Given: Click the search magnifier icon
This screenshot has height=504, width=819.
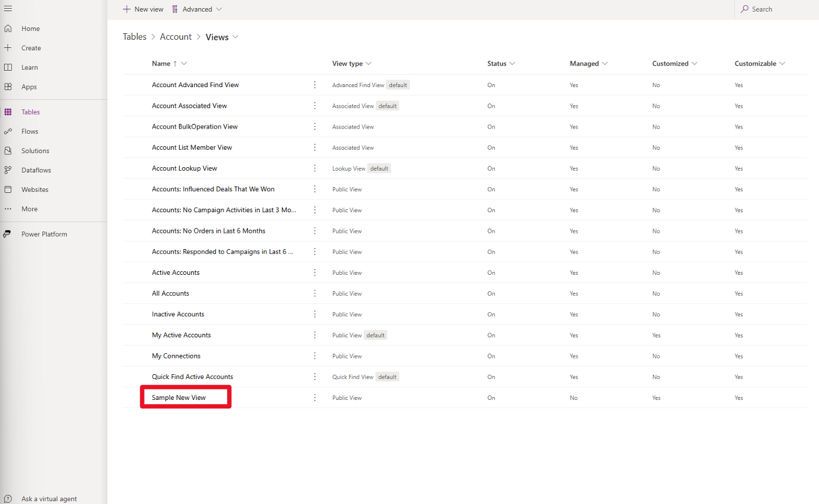Looking at the screenshot, I should point(745,9).
